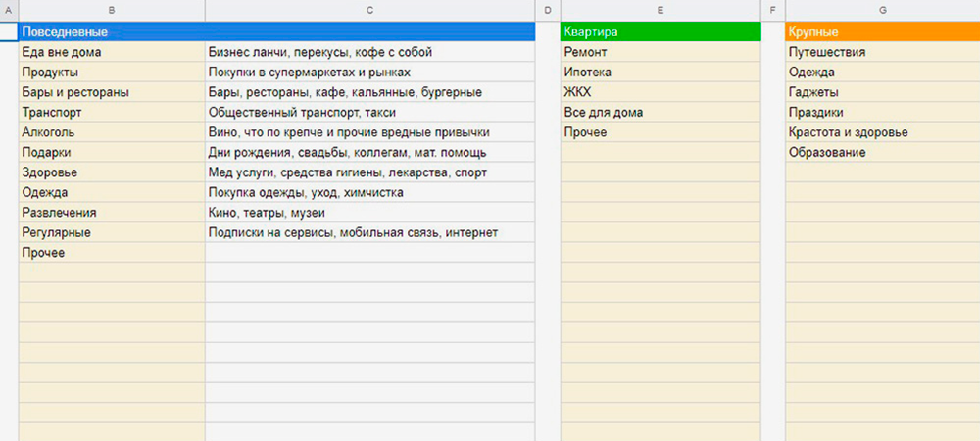Click the Общественный транспорт, такси cell
This screenshot has width=980, height=441.
pyautogui.click(x=370, y=113)
